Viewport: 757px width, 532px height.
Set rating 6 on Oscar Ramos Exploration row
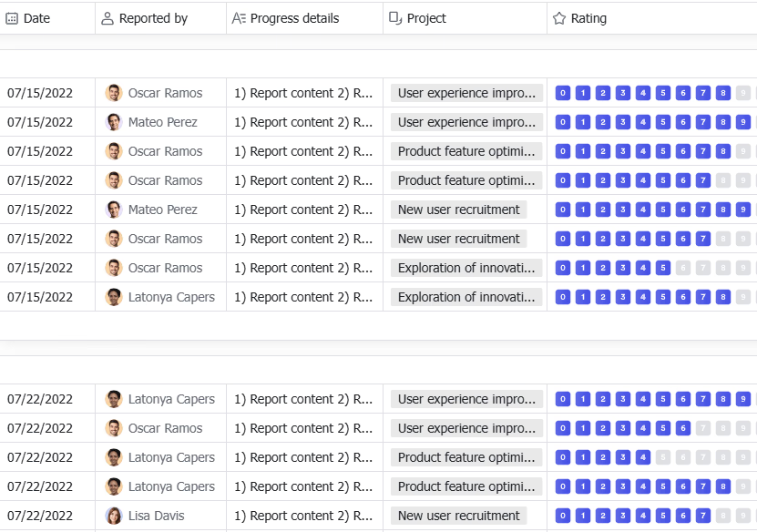(x=683, y=268)
